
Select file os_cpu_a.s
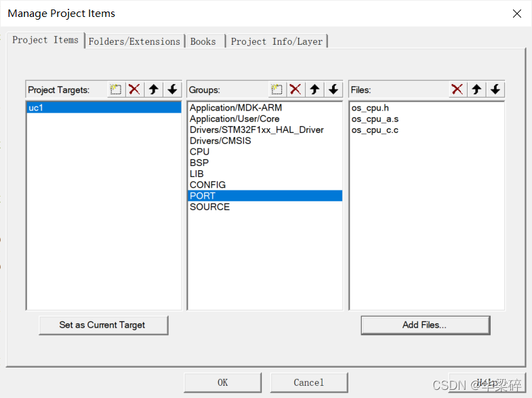point(426,119)
